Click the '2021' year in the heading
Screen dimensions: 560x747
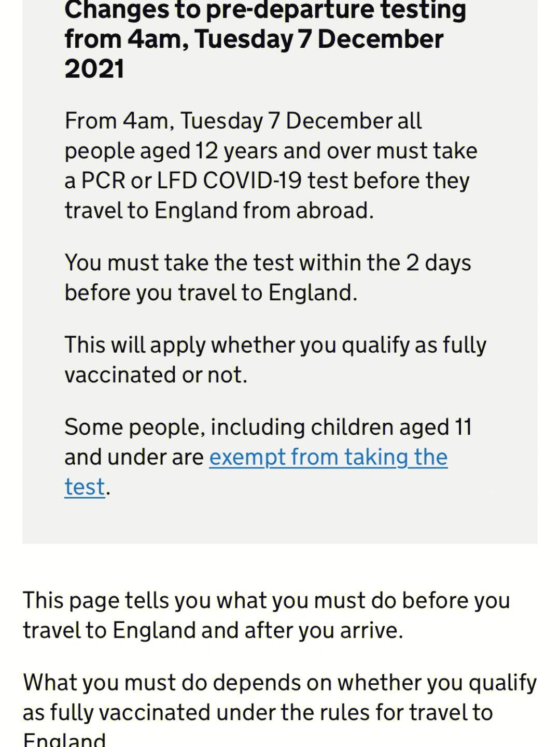pos(94,69)
